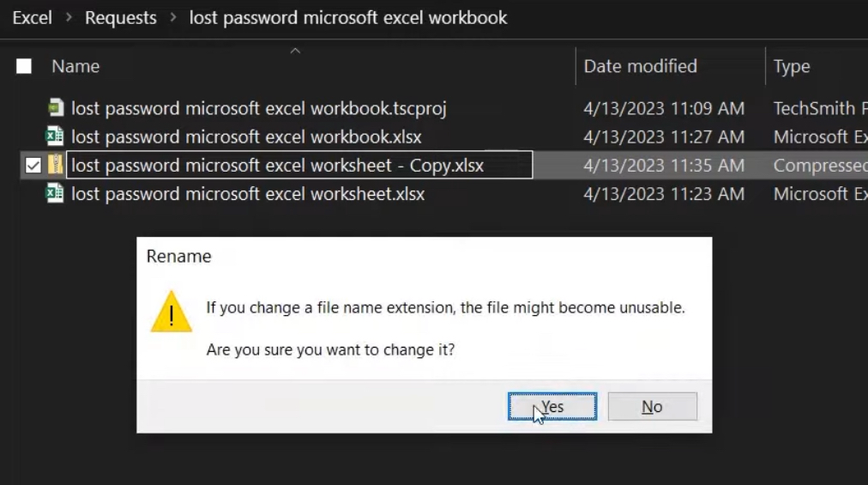Confirm rename with the Yes button

[552, 406]
